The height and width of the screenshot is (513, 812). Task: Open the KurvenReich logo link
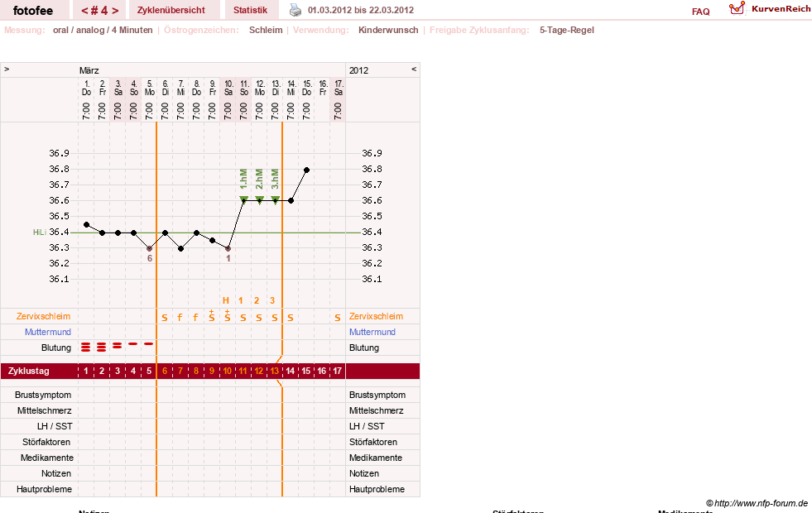[770, 9]
